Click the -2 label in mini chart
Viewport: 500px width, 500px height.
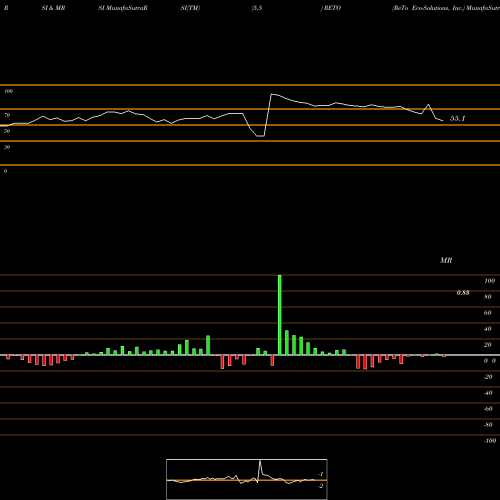(321, 486)
